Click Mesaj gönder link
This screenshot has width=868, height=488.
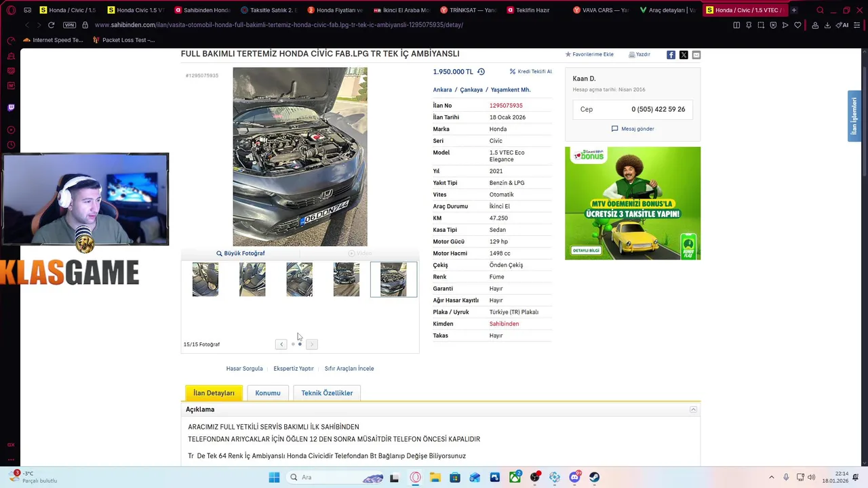[x=633, y=129]
